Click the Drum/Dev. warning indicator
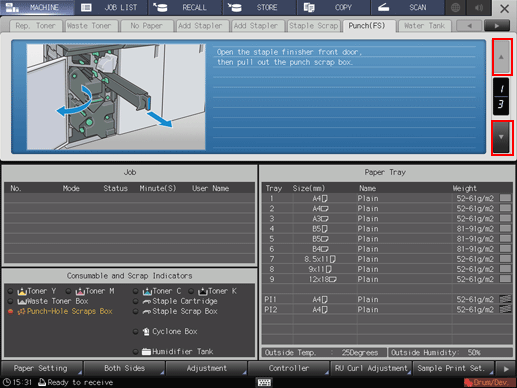This screenshot has height=388, width=517. point(486,382)
